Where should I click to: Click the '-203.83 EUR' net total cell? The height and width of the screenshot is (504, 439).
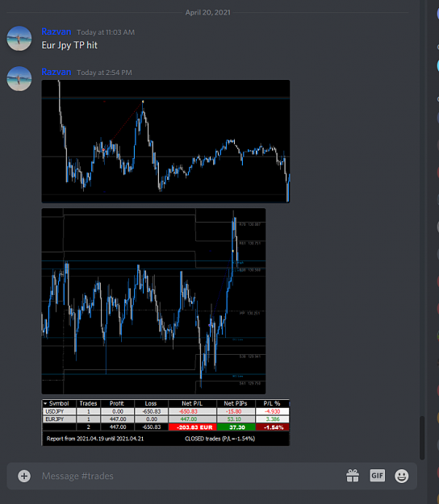192,427
